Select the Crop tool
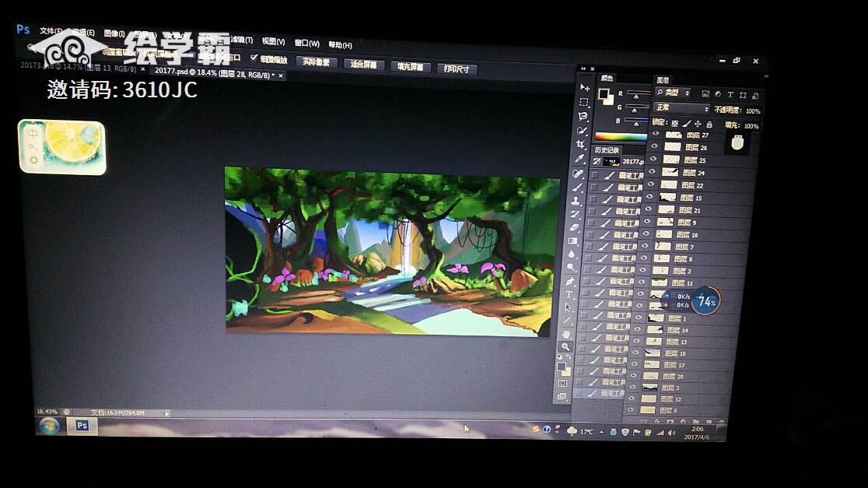 (x=580, y=145)
